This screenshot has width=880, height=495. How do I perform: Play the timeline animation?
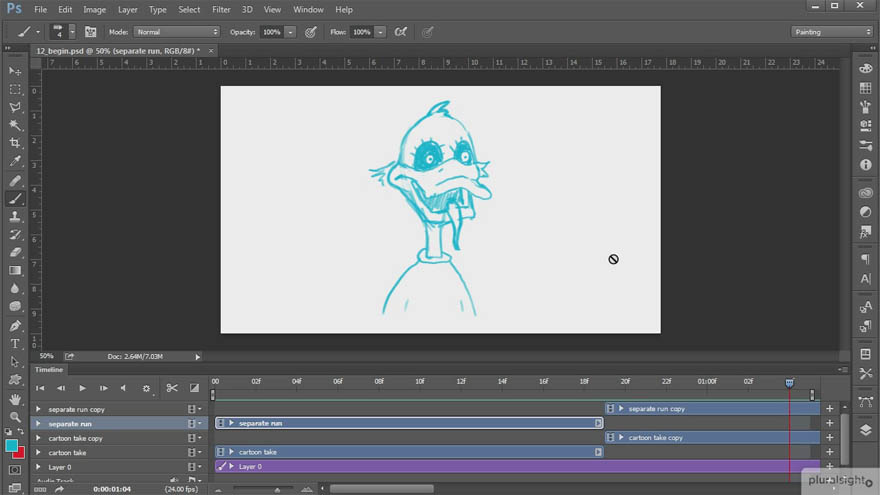(x=82, y=388)
